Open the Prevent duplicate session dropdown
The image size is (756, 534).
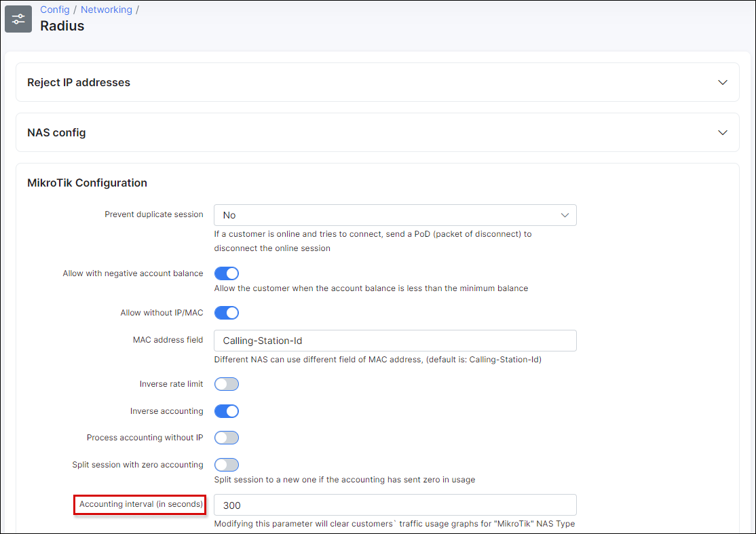[x=395, y=215]
